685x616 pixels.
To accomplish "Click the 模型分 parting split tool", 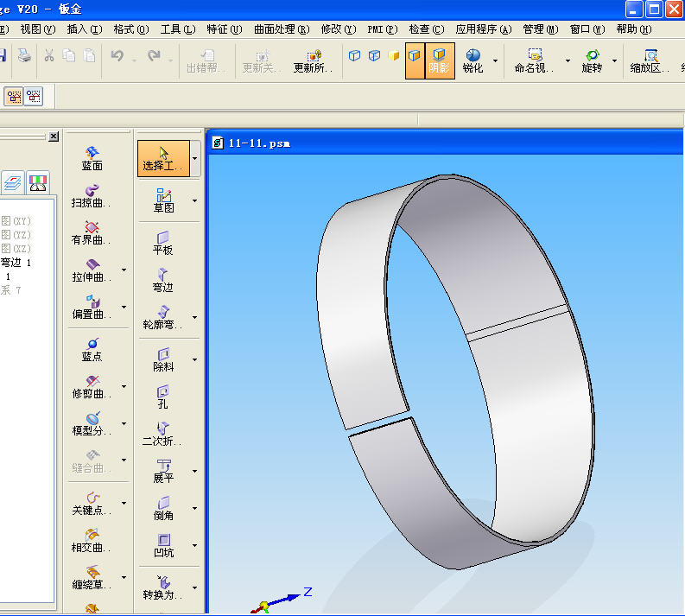I will [92, 424].
